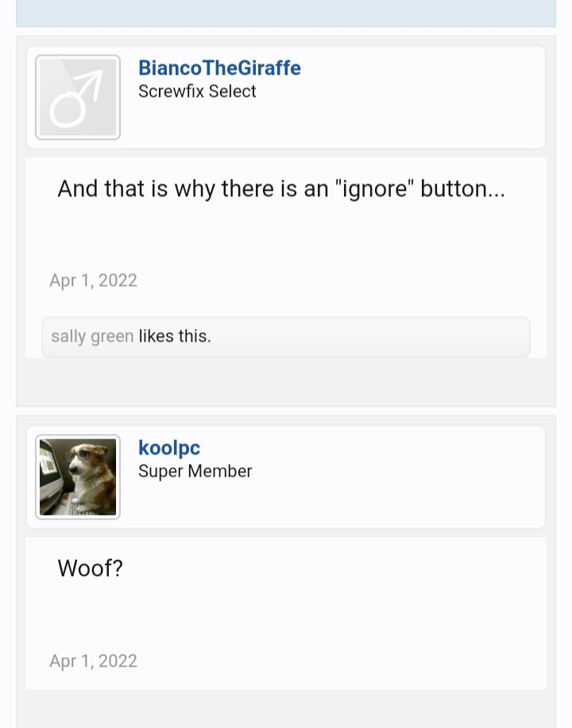This screenshot has width=572, height=728.
Task: Click the 'Screwfix Select' member title
Action: point(197,91)
